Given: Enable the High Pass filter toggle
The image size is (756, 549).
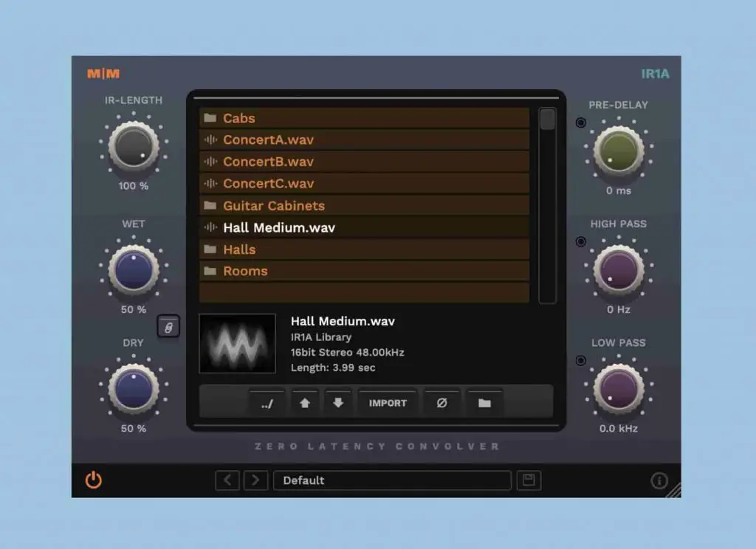Looking at the screenshot, I should 581,241.
